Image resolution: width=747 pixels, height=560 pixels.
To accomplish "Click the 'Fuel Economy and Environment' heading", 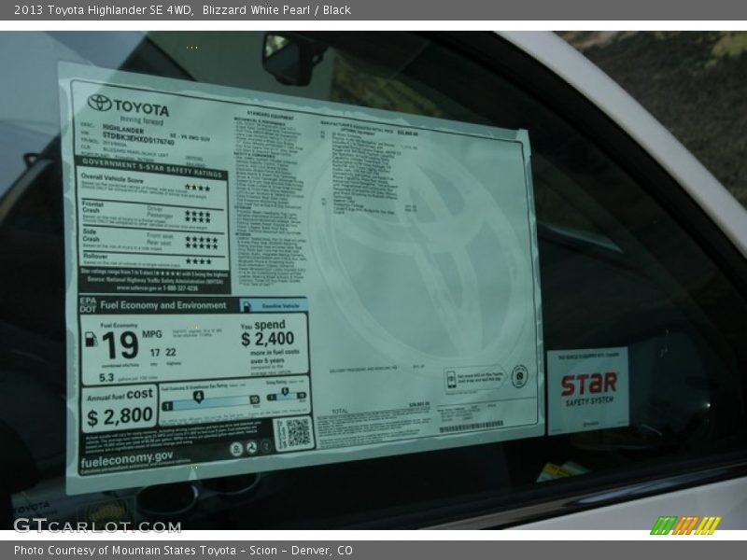I will click(162, 305).
